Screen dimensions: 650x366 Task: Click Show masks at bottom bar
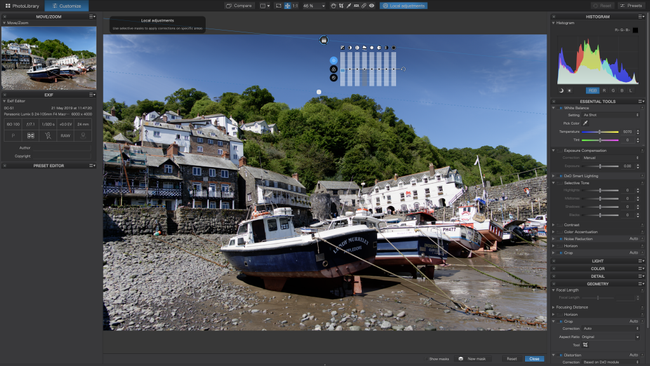(x=439, y=359)
